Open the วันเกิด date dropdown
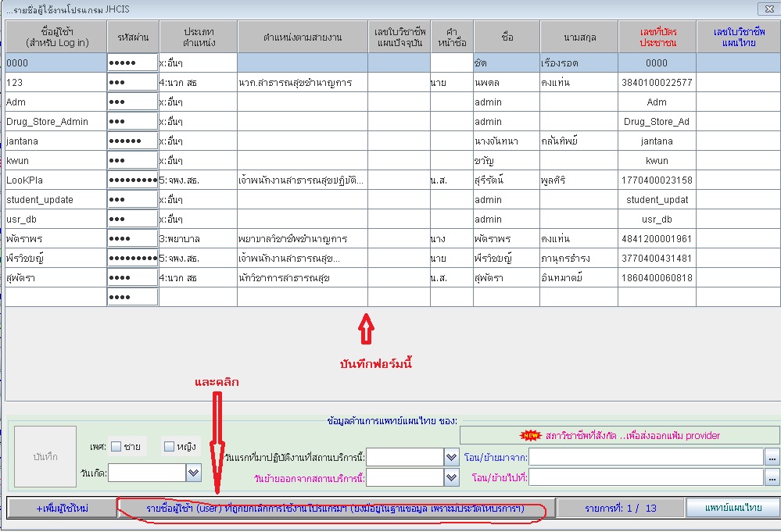The width and height of the screenshot is (781, 532). click(193, 473)
